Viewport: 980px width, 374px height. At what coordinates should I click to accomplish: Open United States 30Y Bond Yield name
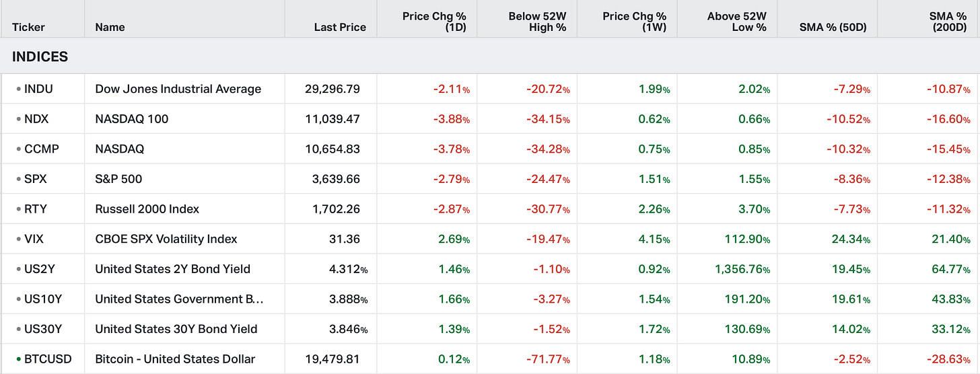click(176, 329)
